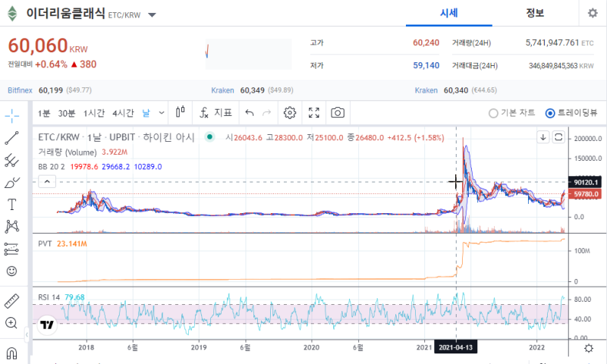
Task: Select the text annotation tool
Action: point(11,204)
